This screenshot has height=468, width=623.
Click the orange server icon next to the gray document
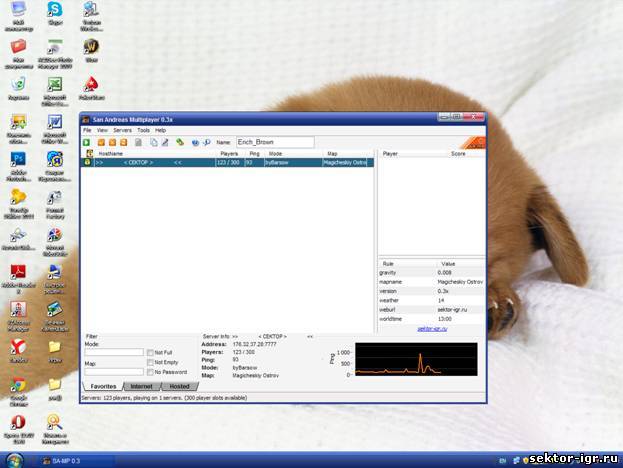coord(124,142)
